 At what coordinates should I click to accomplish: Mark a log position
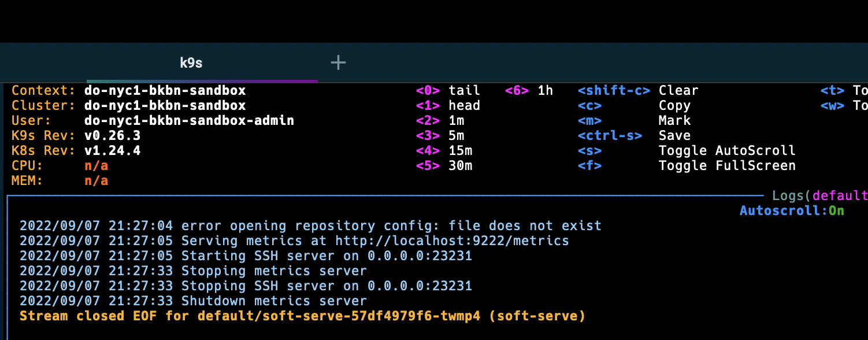pyautogui.click(x=673, y=120)
